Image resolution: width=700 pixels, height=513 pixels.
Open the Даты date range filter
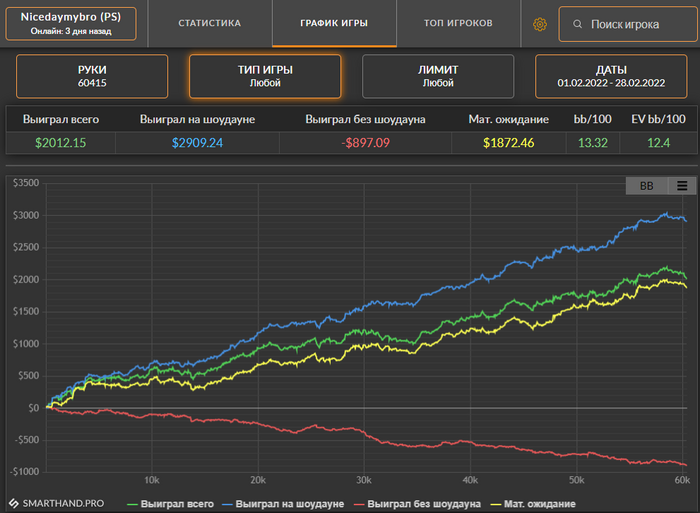(611, 76)
